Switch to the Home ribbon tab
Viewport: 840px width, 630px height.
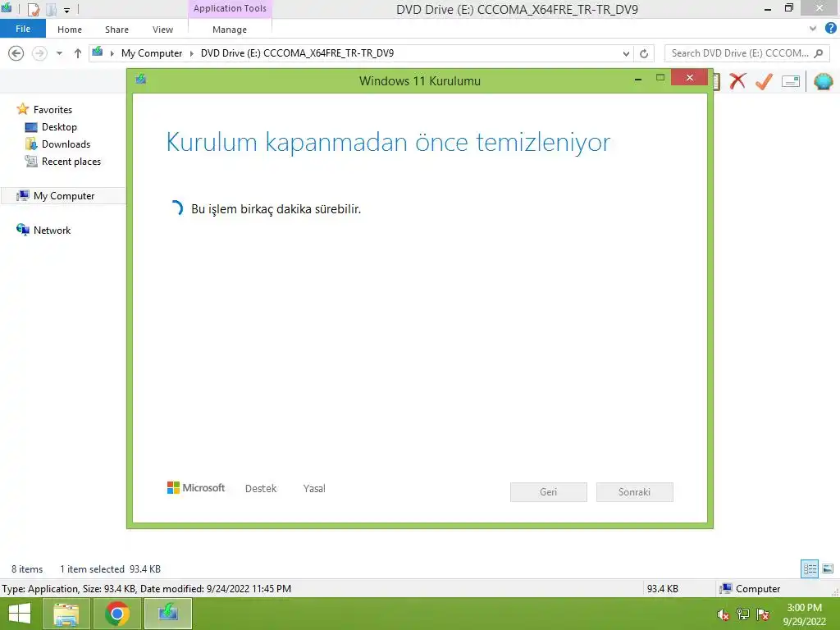(70, 30)
